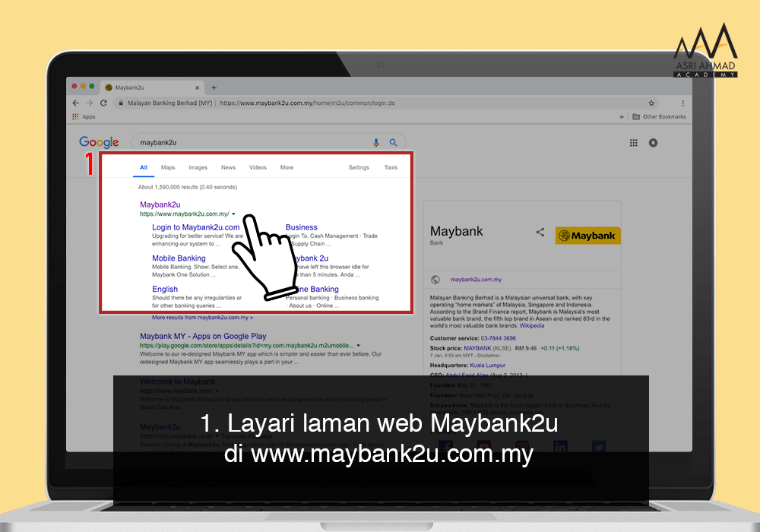Switch to the Videos search tab
760x532 pixels.
[258, 167]
